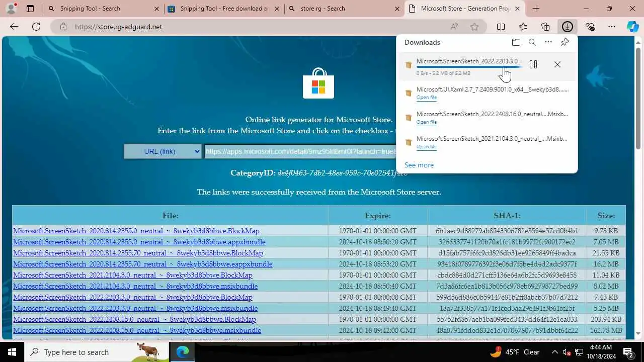644x362 pixels.
Task: Click See more in Downloads panel
Action: (x=419, y=165)
